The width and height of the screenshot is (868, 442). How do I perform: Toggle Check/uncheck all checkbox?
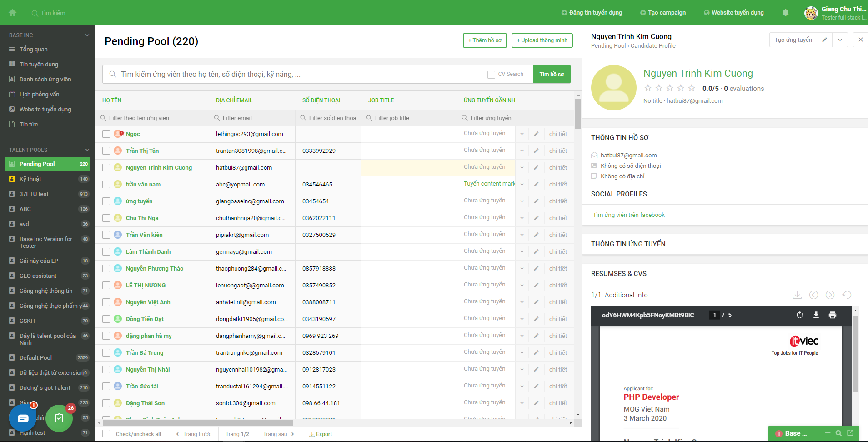[106, 434]
